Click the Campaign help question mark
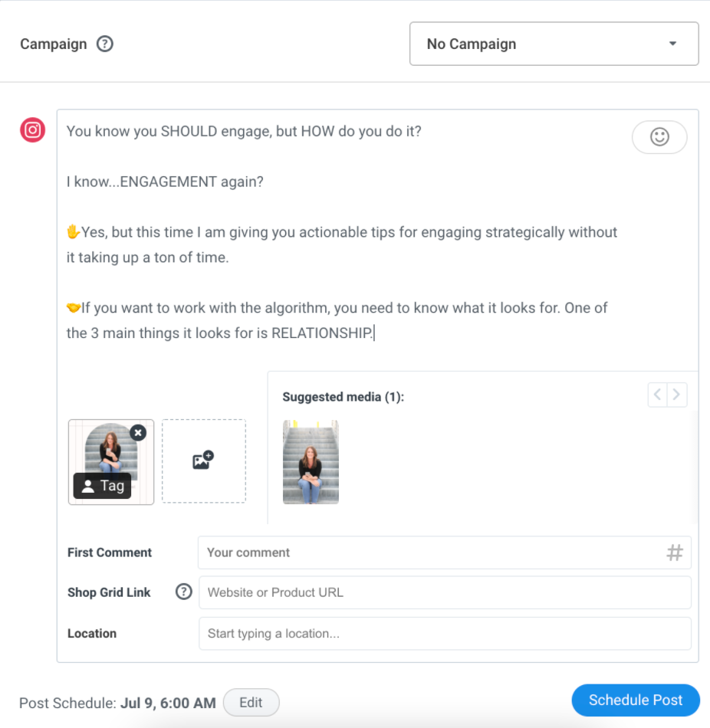 point(105,44)
